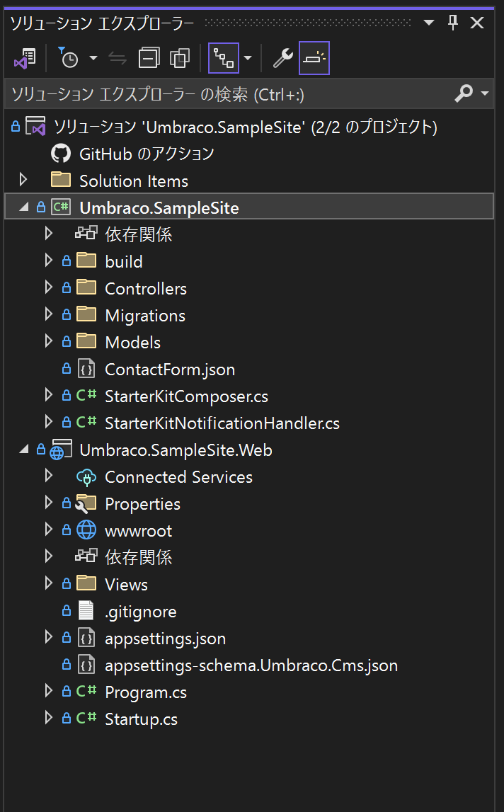Click the pin auto-hide icon

pyautogui.click(x=453, y=23)
